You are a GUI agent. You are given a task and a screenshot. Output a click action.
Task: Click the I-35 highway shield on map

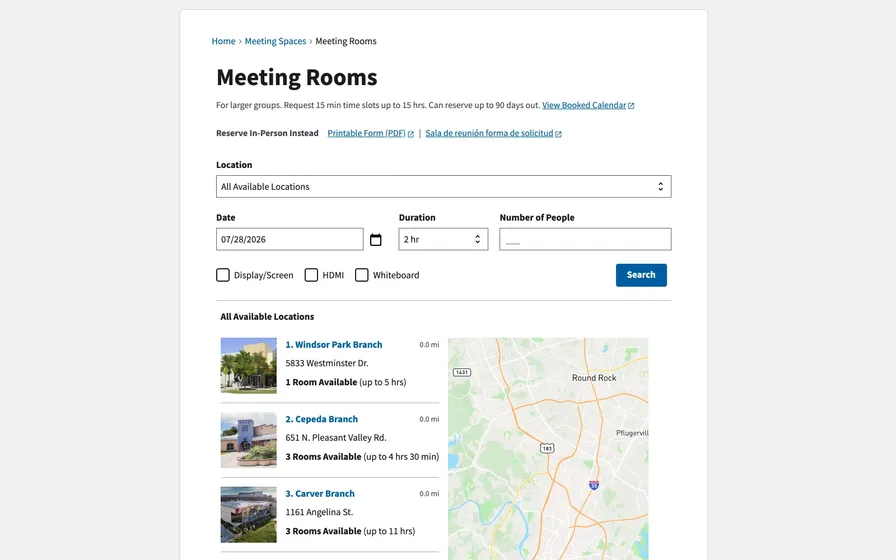(x=594, y=485)
